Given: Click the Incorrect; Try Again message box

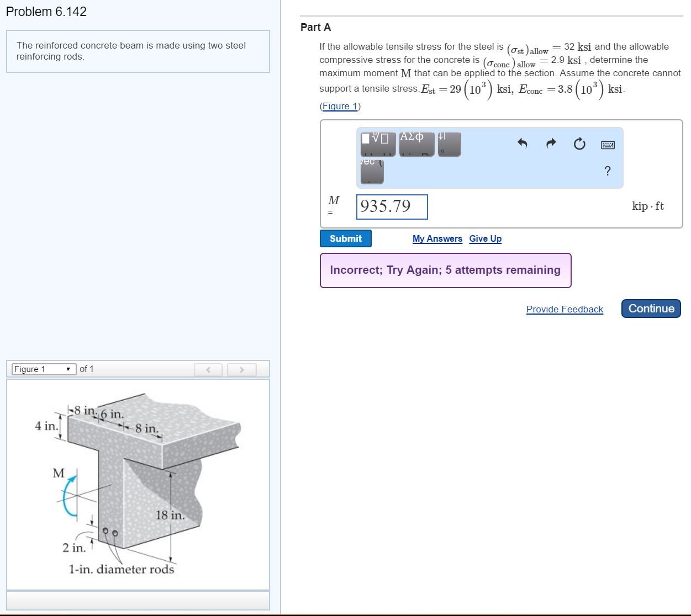Looking at the screenshot, I should coord(445,270).
